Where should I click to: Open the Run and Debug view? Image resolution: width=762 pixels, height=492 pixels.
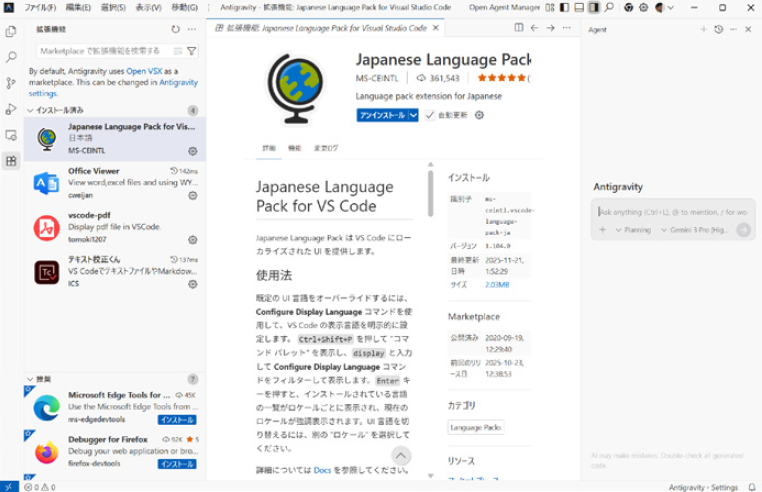(11, 109)
